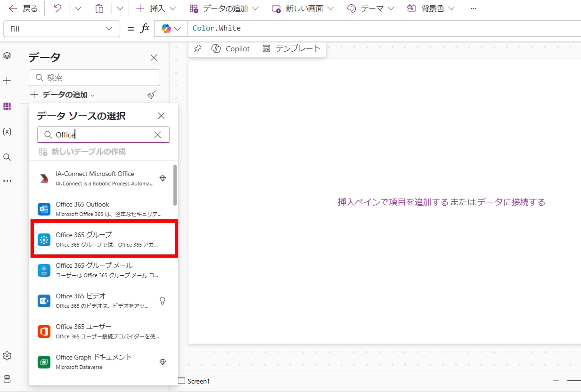Viewport: 581px width, 392px height.
Task: Click the more options ellipsis in toolbar
Action: tap(473, 9)
